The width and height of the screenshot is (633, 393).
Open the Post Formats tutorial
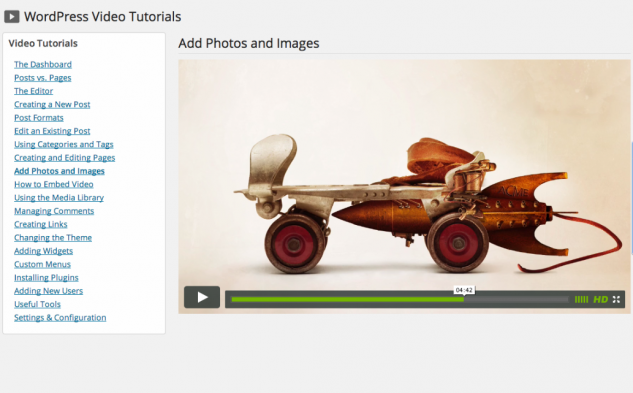(39, 118)
